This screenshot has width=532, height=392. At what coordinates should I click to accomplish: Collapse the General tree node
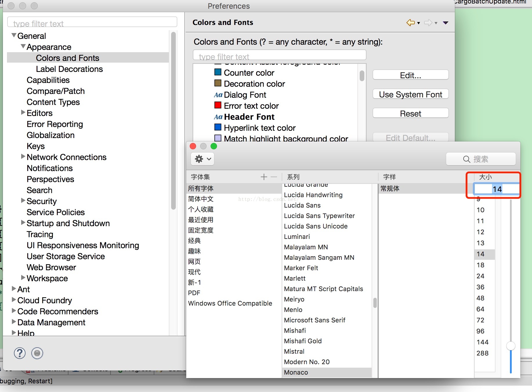[x=14, y=35]
